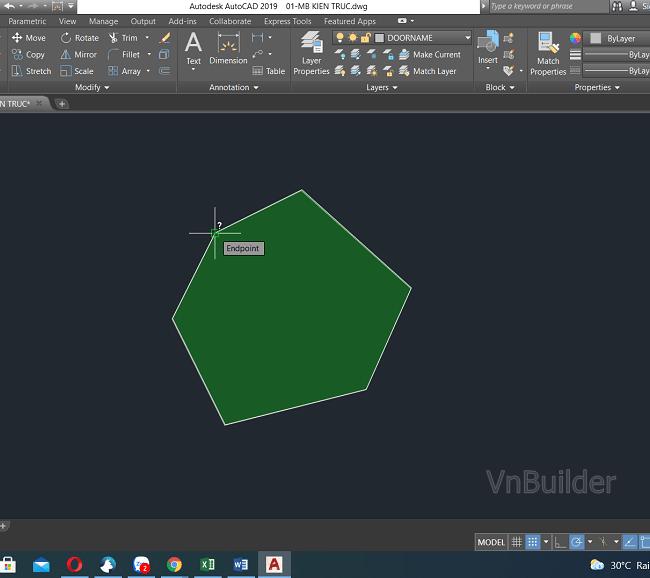This screenshot has width=650, height=578.
Task: Open the Express Tools ribbon tab
Action: pyautogui.click(x=287, y=21)
